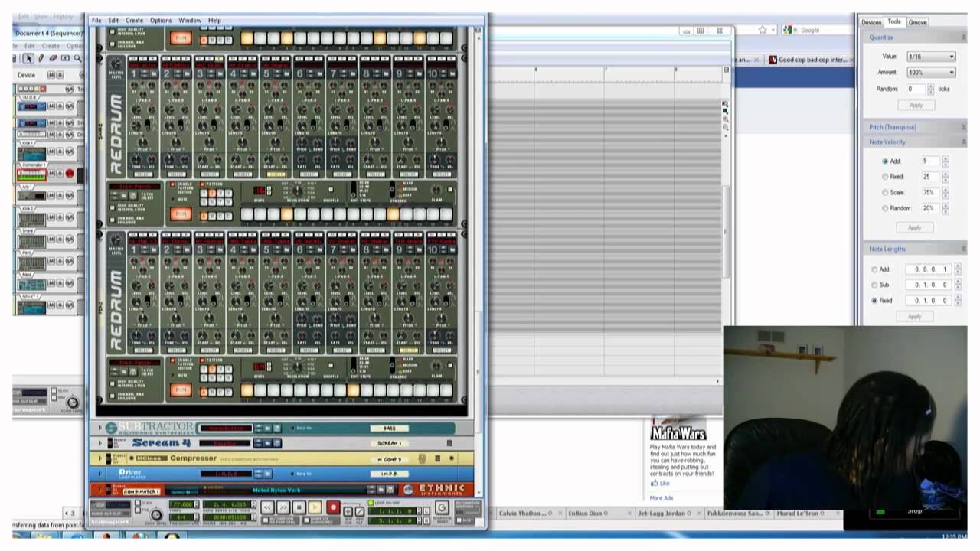Open the Edit menu in the rack window
Screen dimensions: 980x551
pos(113,21)
